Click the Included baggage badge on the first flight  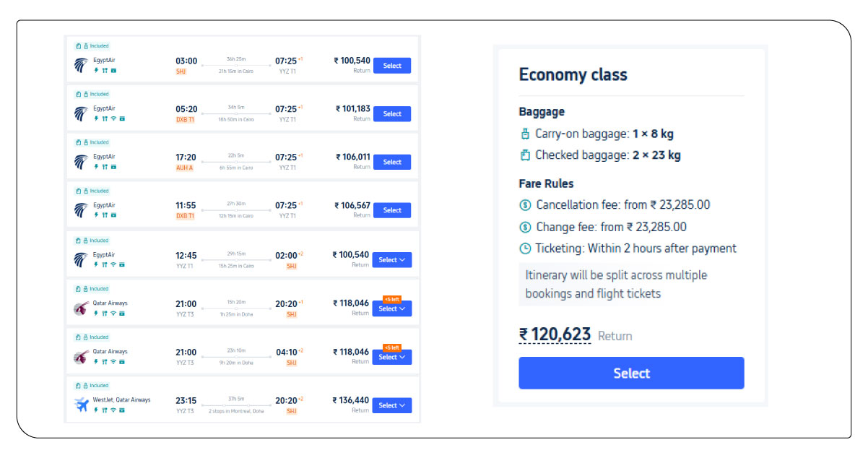pos(92,46)
